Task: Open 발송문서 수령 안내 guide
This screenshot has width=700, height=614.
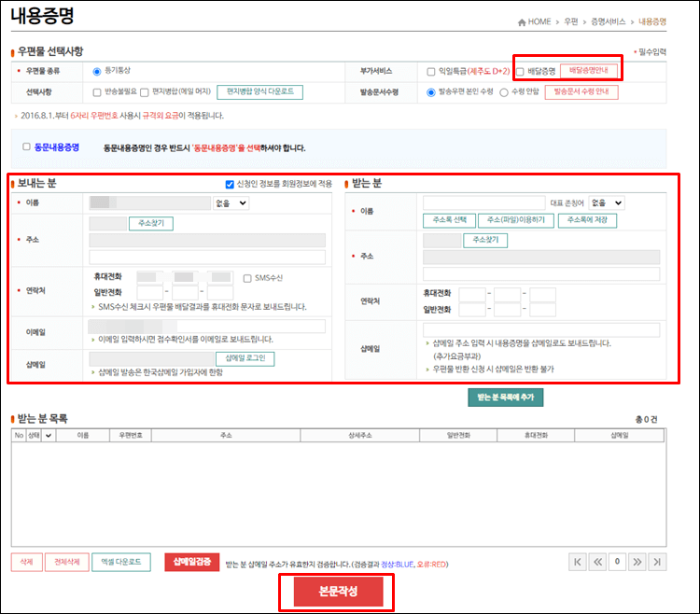Action: click(x=581, y=92)
